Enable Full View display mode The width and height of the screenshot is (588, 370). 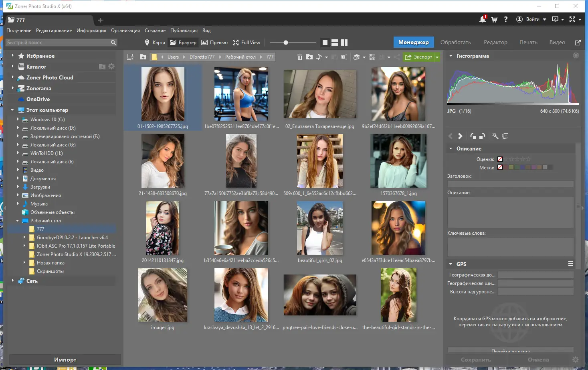pyautogui.click(x=247, y=43)
